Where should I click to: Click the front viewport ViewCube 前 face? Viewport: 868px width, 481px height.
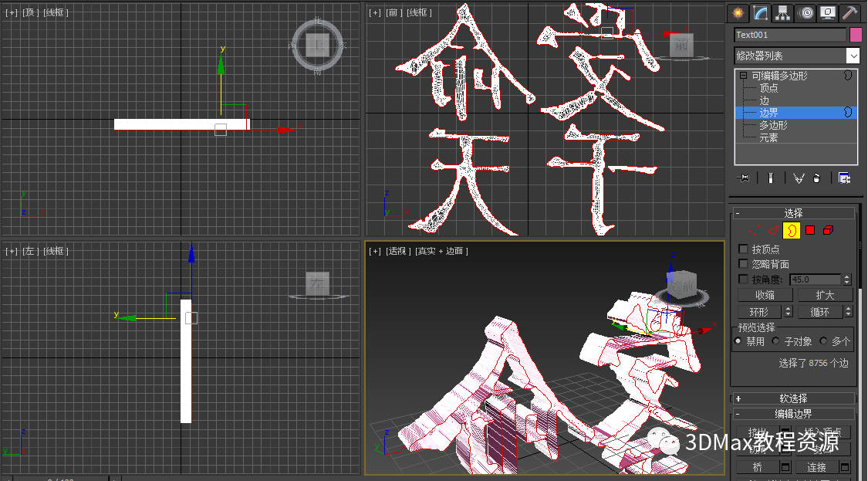point(681,46)
